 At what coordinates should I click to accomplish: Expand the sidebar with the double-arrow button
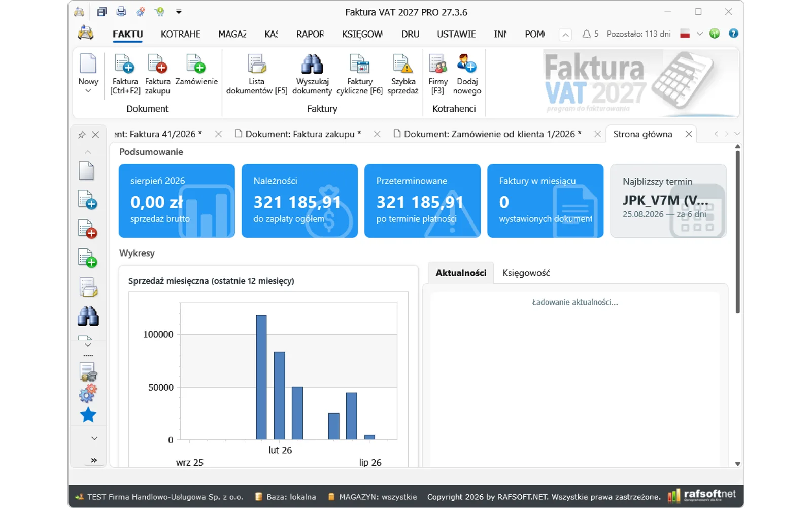click(x=94, y=460)
